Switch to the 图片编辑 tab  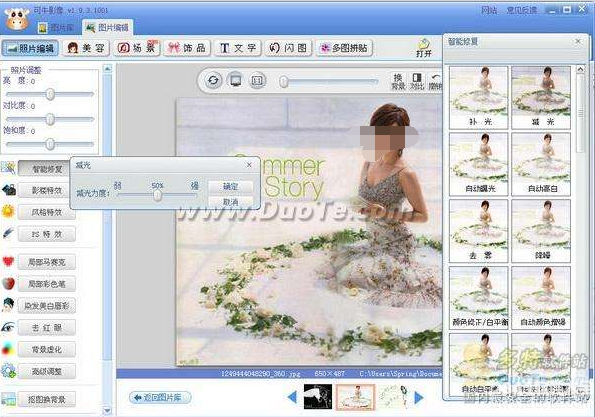pyautogui.click(x=107, y=27)
